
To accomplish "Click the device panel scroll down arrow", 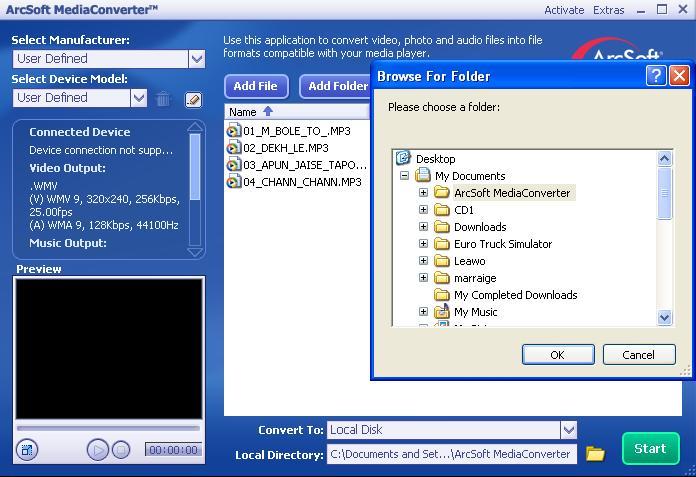I will click(195, 252).
